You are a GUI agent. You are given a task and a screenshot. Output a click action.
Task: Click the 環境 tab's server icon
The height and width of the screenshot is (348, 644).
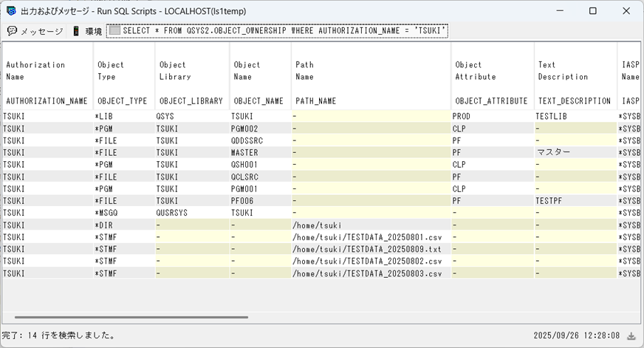(76, 31)
